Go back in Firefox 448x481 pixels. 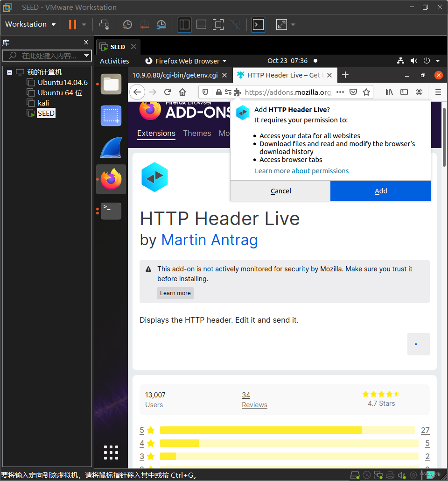click(137, 92)
